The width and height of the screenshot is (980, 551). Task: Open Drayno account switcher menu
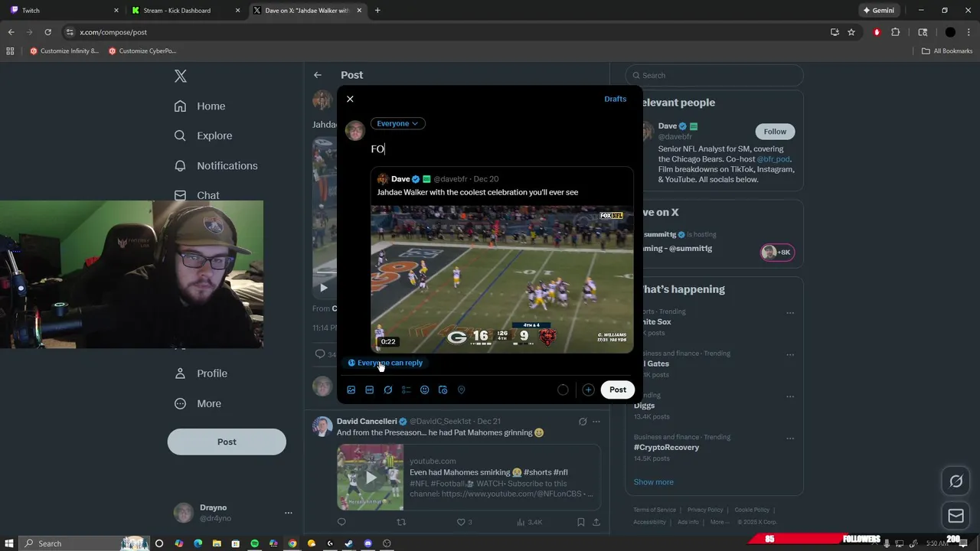point(233,513)
